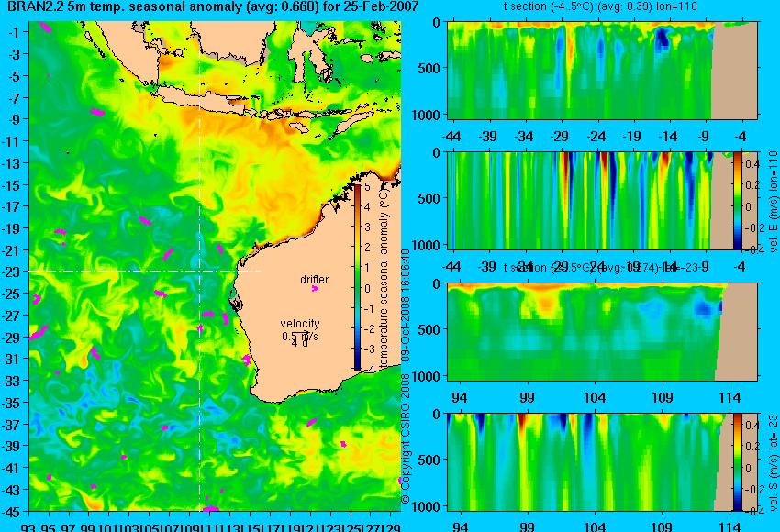780x532 pixels.
Task: Click the 't section (-4..5°C) (avg: 0.39) lon=110' heading
Action: click(x=600, y=6)
